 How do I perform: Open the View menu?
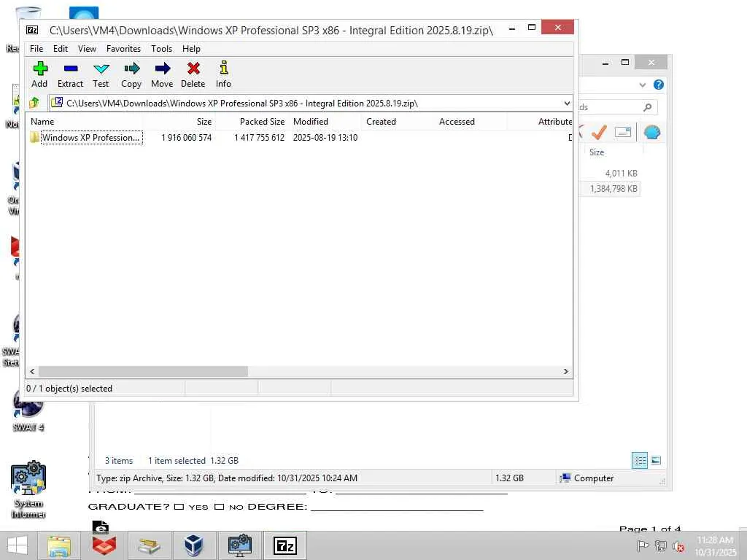[x=88, y=49]
